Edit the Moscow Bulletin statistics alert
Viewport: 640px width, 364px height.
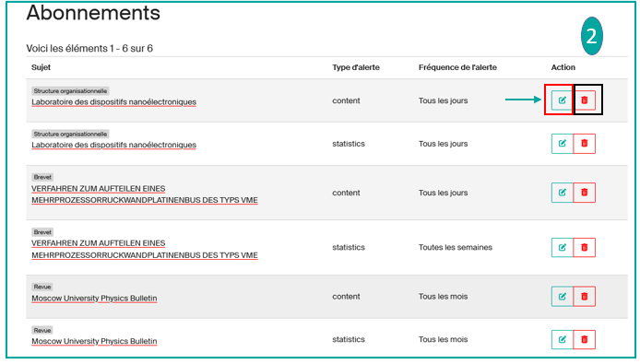562,339
